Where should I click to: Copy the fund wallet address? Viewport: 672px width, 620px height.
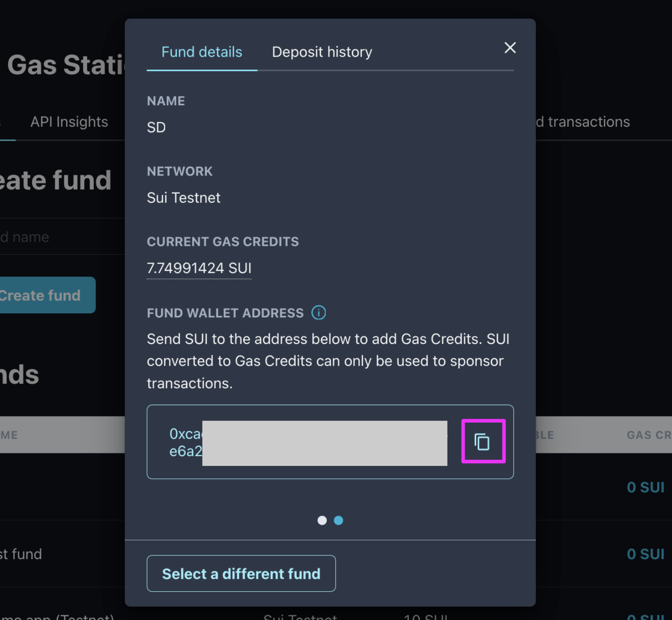[x=483, y=441]
